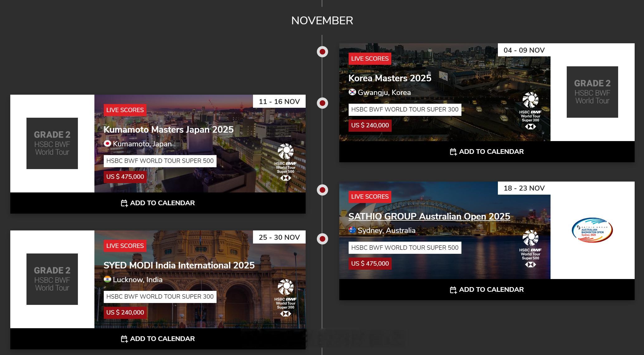Add SYED MODI India International to calendar
Image resolution: width=644 pixels, height=355 pixels.
click(158, 339)
